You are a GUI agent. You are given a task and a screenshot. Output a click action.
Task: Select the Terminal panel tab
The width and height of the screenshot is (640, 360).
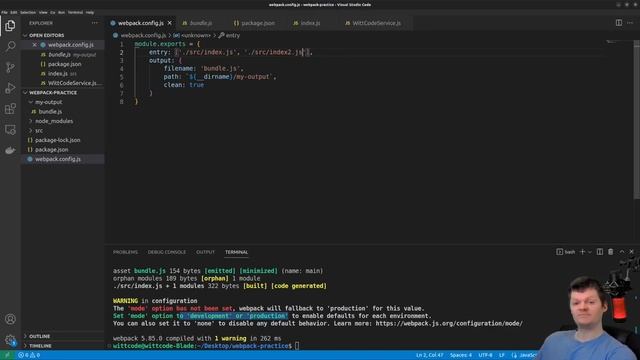[236, 252]
